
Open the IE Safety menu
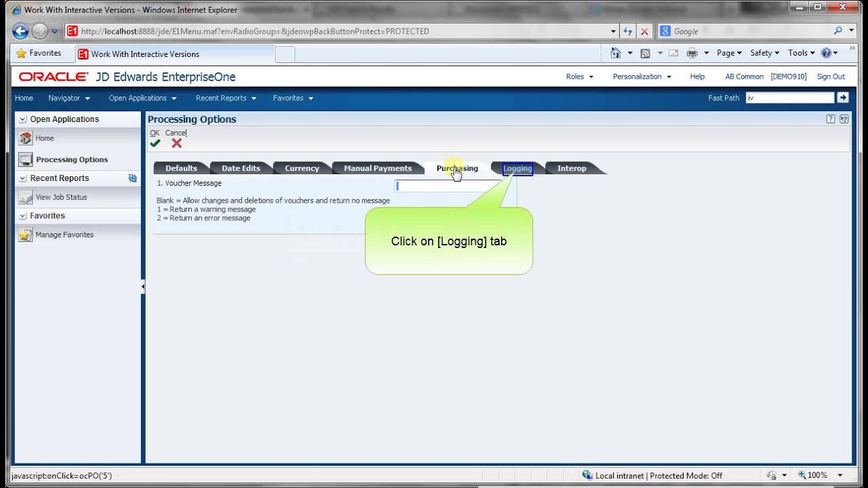pos(764,53)
